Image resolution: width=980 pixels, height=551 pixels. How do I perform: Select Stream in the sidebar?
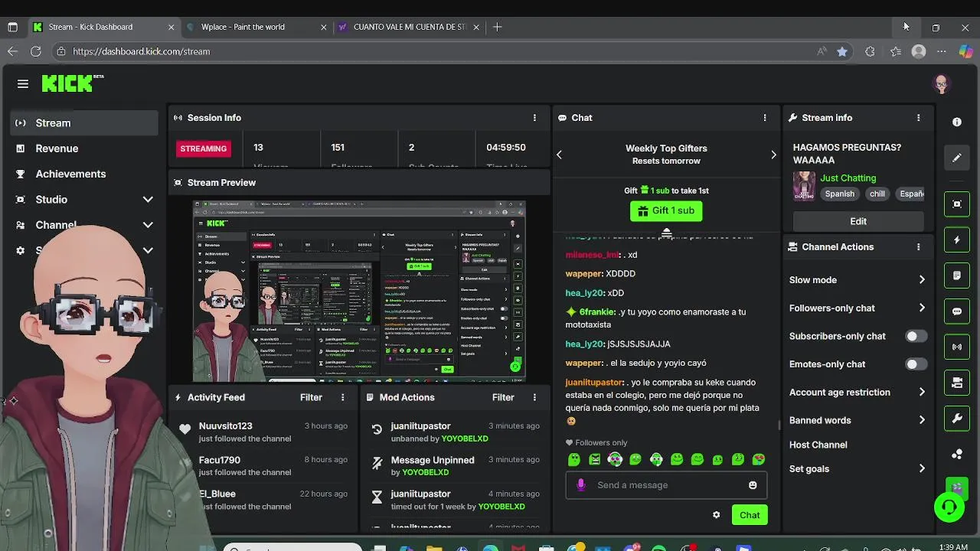pyautogui.click(x=84, y=122)
